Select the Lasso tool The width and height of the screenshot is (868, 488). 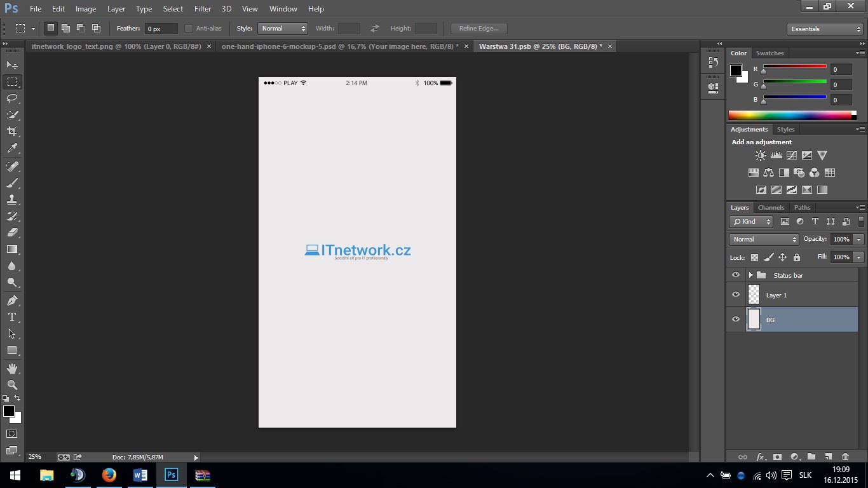click(12, 98)
